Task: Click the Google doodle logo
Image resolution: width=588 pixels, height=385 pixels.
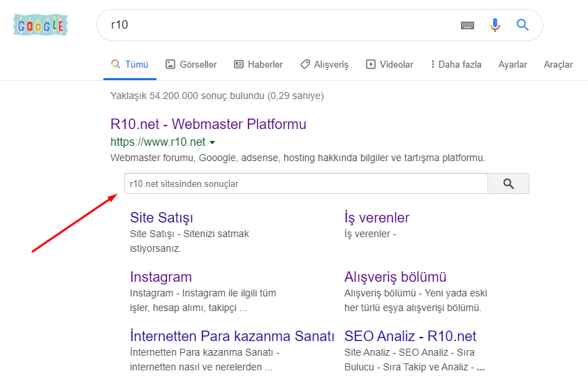Action: click(x=41, y=25)
